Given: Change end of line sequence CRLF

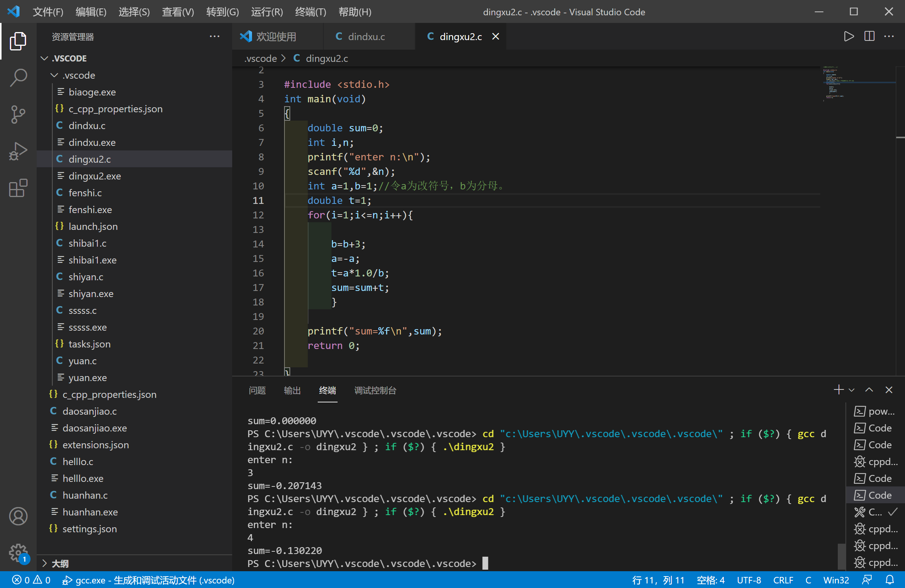Looking at the screenshot, I should coord(783,580).
